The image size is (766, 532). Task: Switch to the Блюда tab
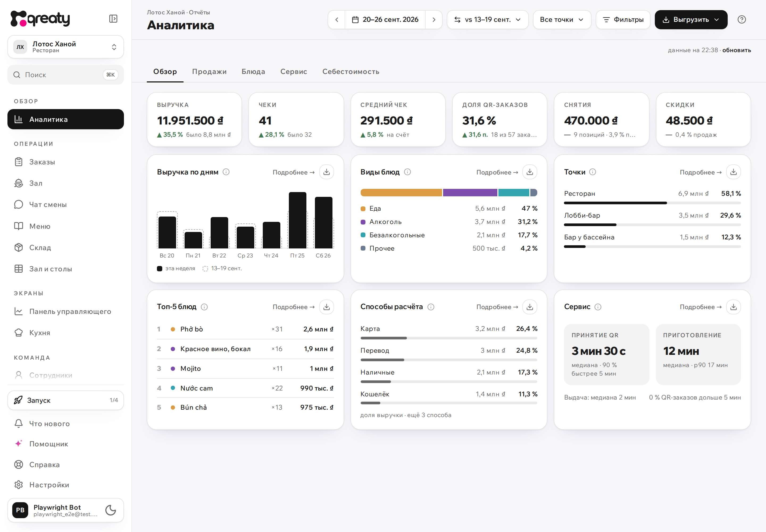point(253,72)
